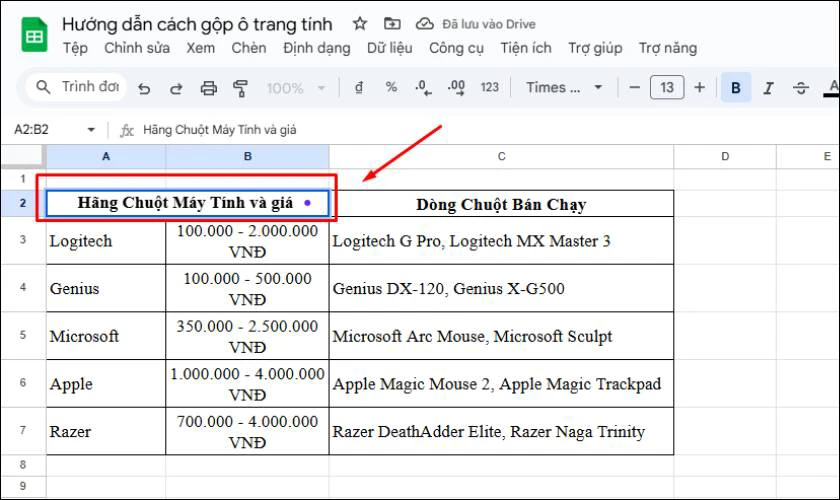Select column C header
Viewport: 840px width, 500px height.
[x=501, y=156]
